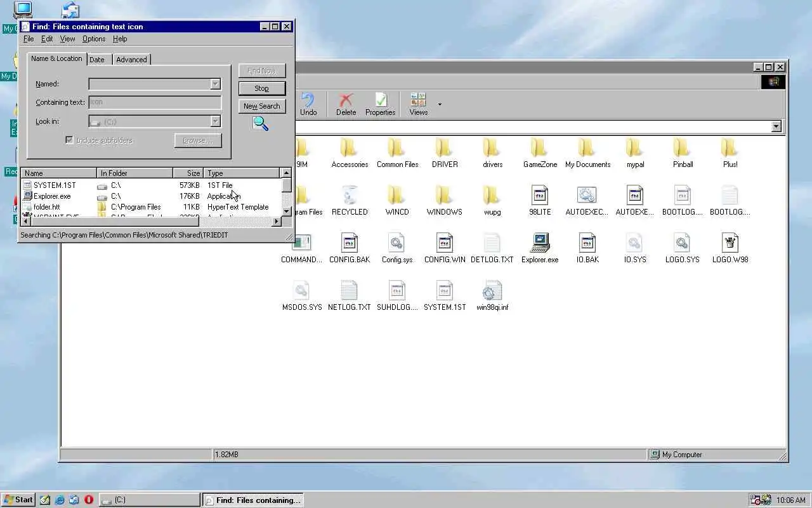Open the Accessories folder

(x=350, y=154)
